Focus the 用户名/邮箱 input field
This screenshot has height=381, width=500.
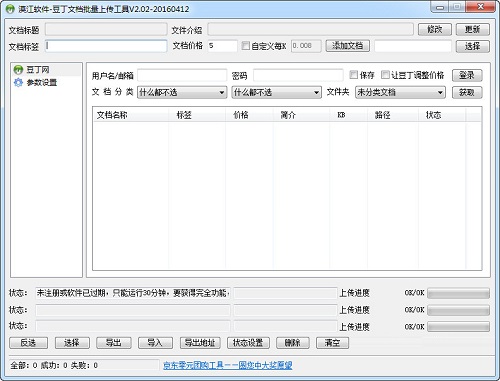[x=182, y=75]
